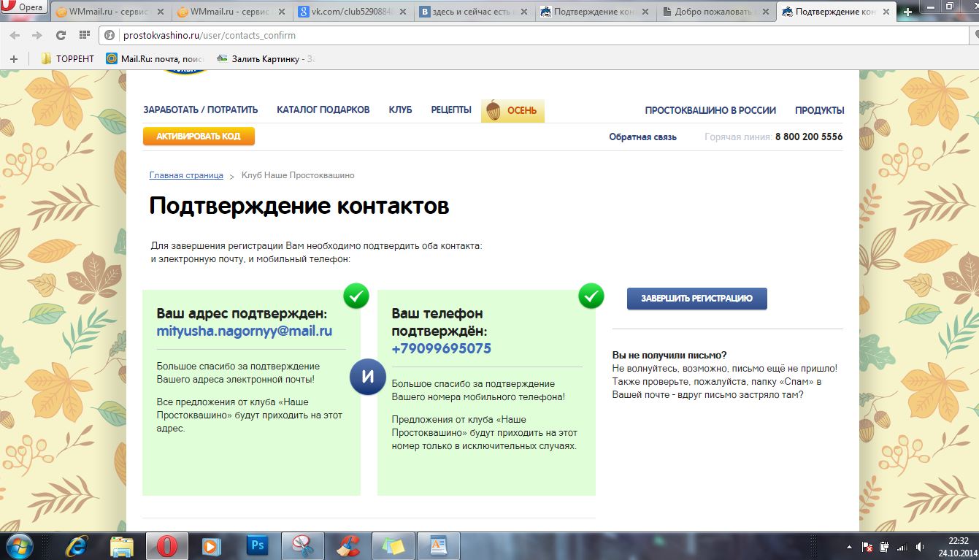Click the 'Вы не получили письмо?' text

[x=669, y=356]
